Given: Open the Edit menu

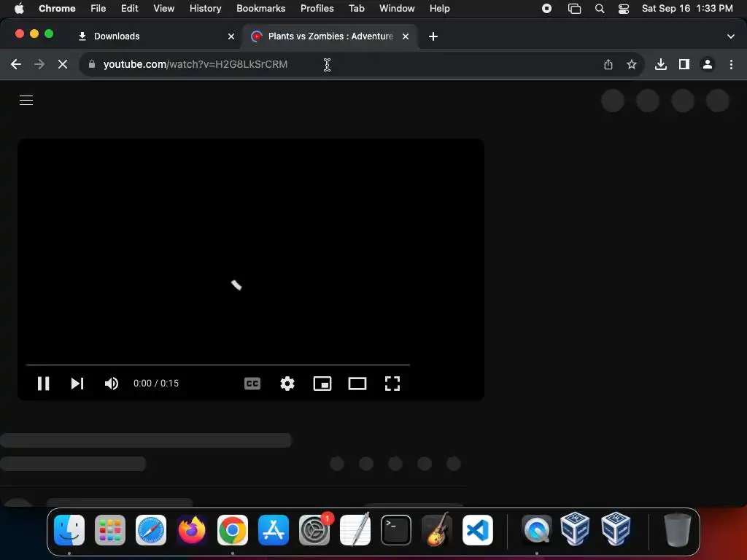Looking at the screenshot, I should (x=129, y=8).
